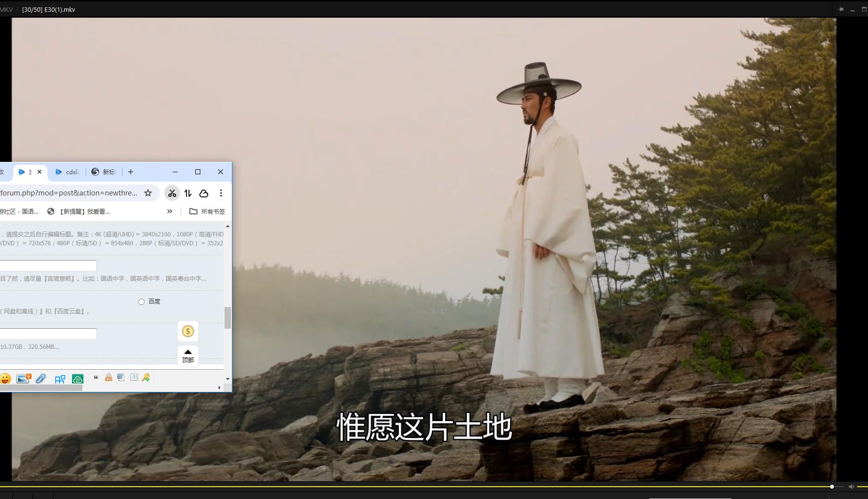
Task: Click the paperclip attachment icon in the editor
Action: pos(41,378)
